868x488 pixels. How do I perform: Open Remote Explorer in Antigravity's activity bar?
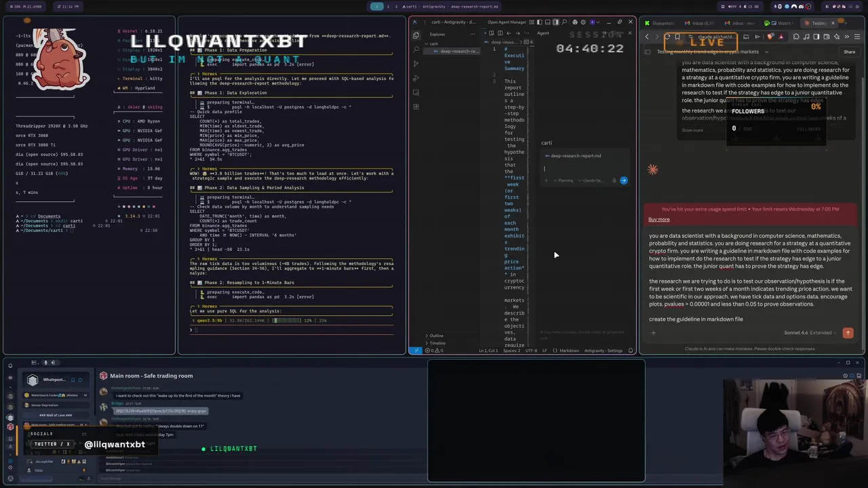416,92
